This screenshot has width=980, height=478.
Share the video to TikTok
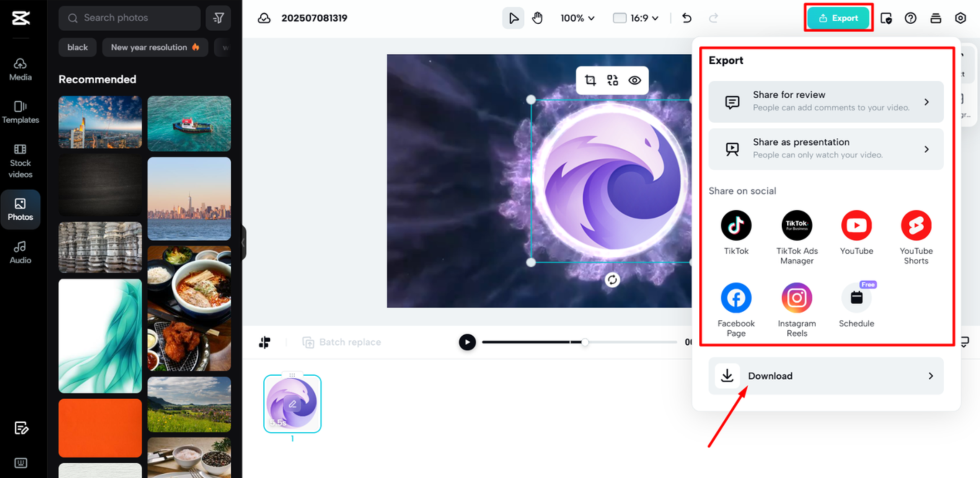(x=736, y=225)
